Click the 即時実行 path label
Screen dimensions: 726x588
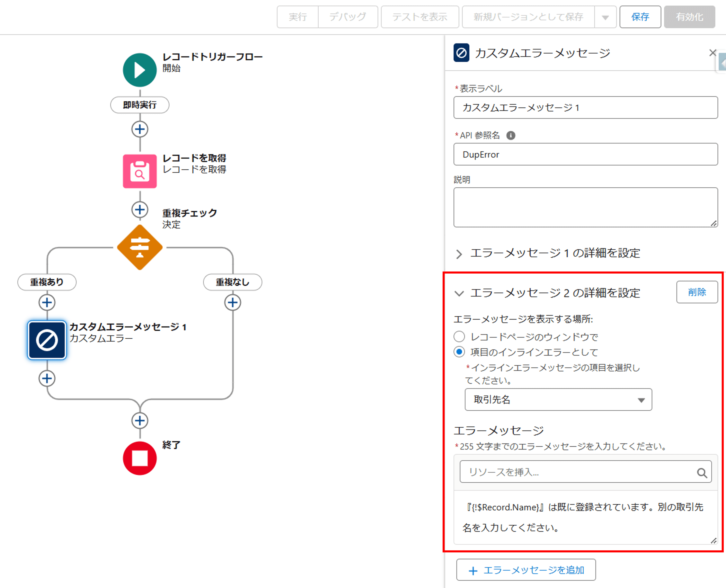(140, 105)
